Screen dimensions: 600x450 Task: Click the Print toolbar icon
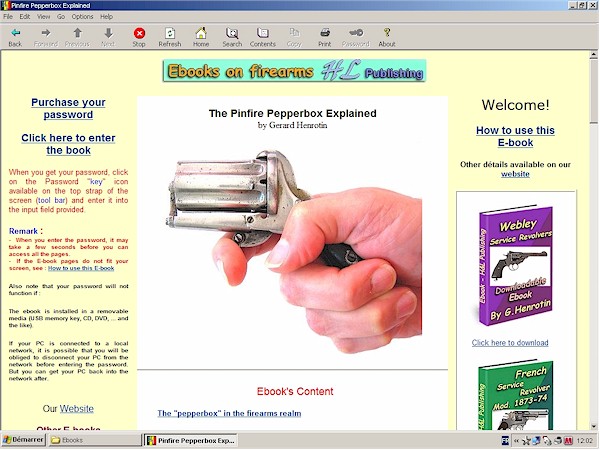(325, 34)
